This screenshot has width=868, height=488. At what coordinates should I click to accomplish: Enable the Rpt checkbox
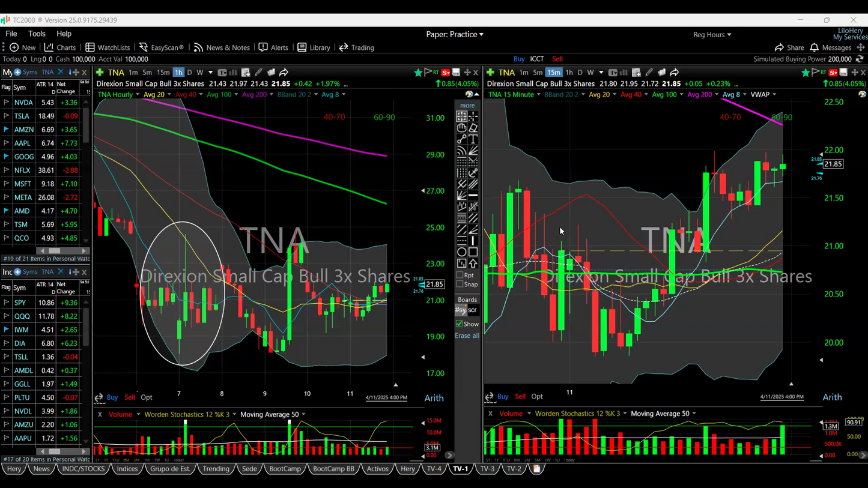[x=460, y=276]
